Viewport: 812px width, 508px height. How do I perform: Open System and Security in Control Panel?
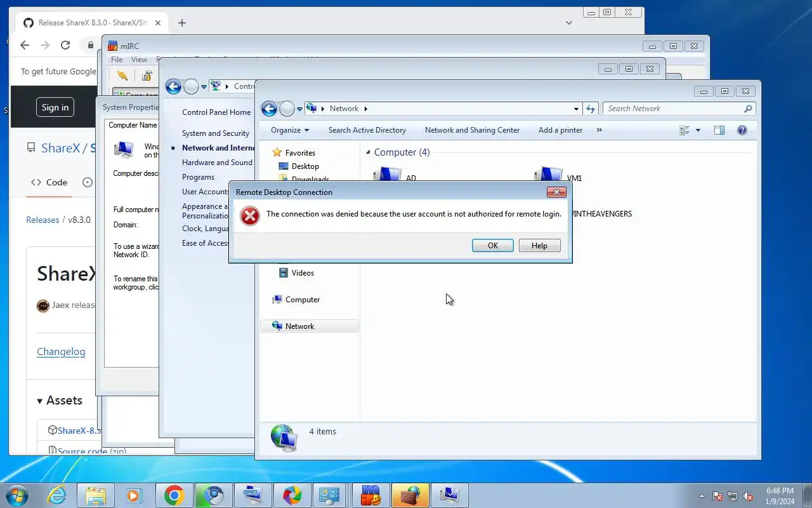[216, 133]
